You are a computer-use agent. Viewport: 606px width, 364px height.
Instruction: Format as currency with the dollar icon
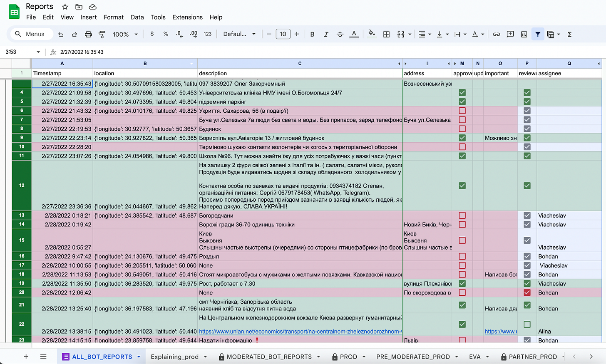152,34
